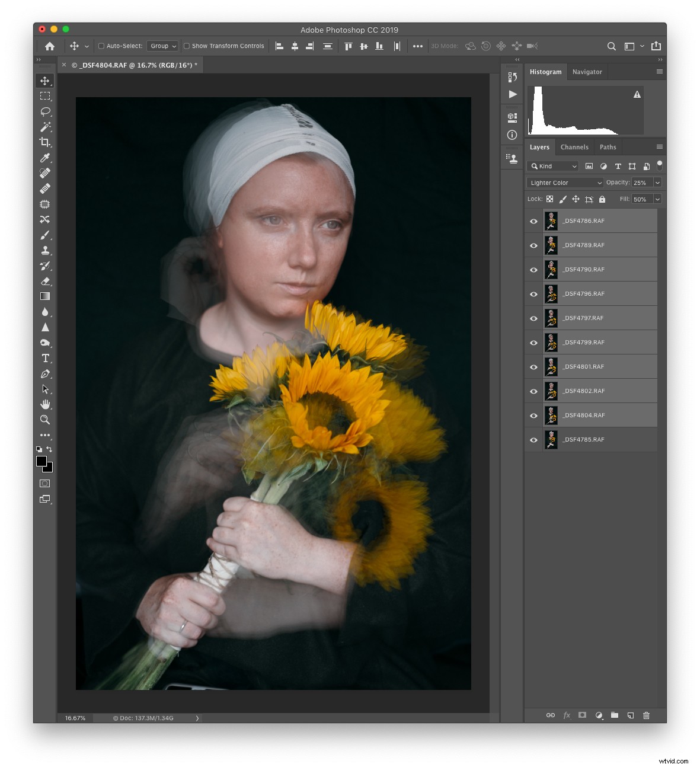Switch to the Navigator tab

click(x=587, y=72)
